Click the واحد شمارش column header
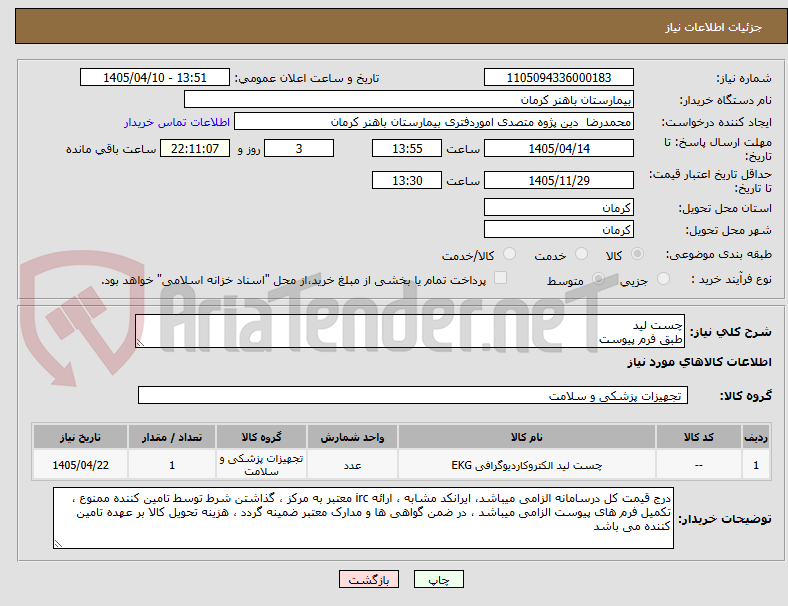788x606 pixels. click(x=352, y=437)
